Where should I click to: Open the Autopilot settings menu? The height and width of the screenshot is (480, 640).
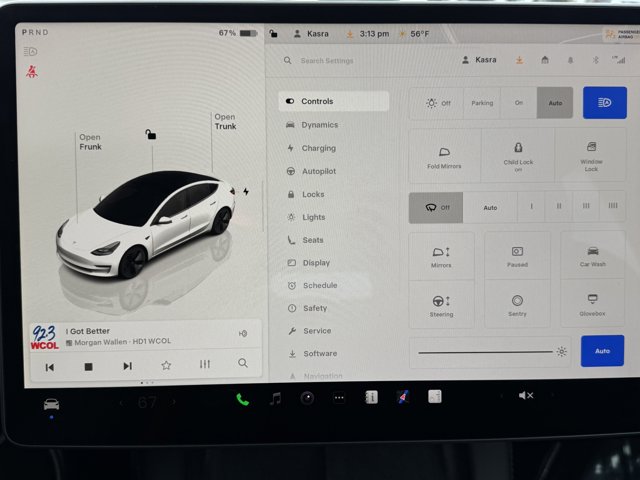point(311,171)
